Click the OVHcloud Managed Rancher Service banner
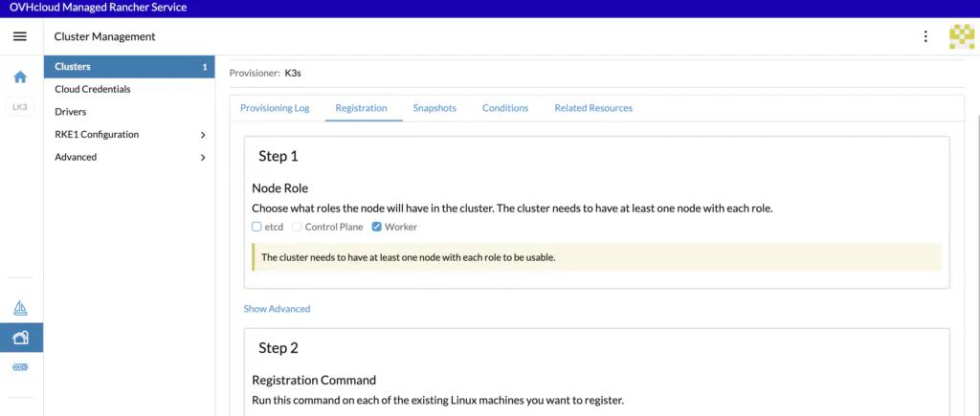980x416 pixels. click(99, 8)
